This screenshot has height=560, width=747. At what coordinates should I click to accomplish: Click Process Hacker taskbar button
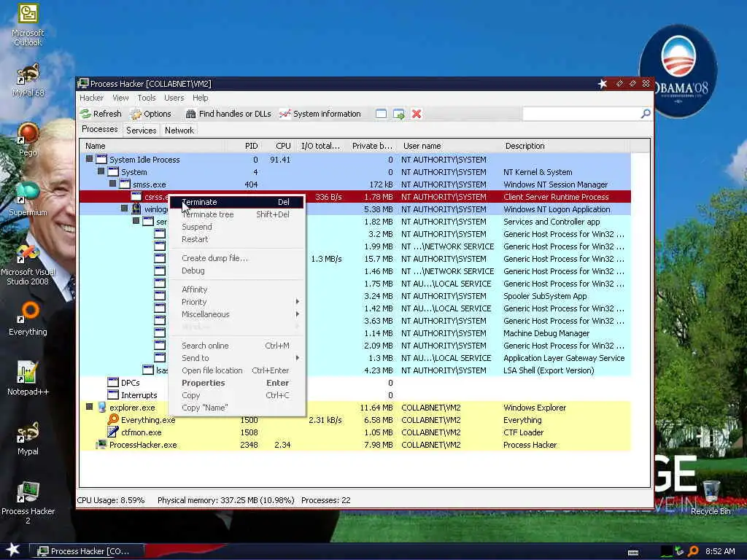[88, 551]
